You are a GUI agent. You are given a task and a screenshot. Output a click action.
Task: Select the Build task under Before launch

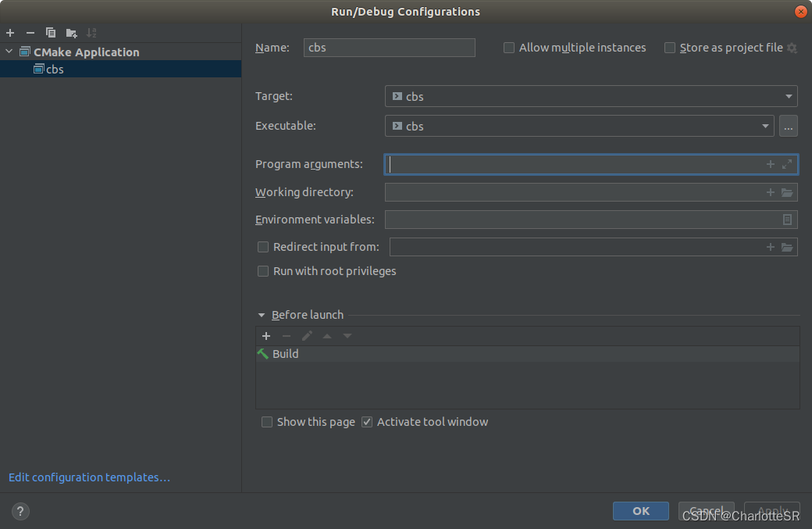(x=285, y=353)
